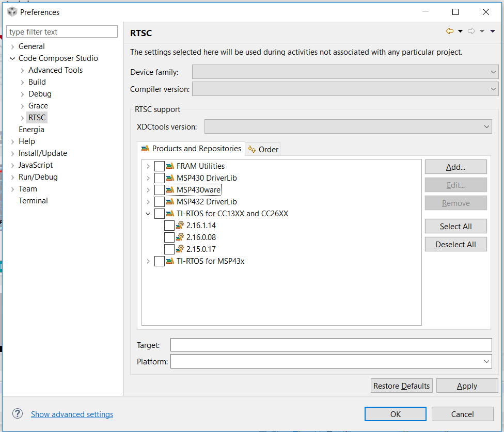This screenshot has width=504, height=432.
Task: Select Install/Update preferences item
Action: click(x=43, y=153)
